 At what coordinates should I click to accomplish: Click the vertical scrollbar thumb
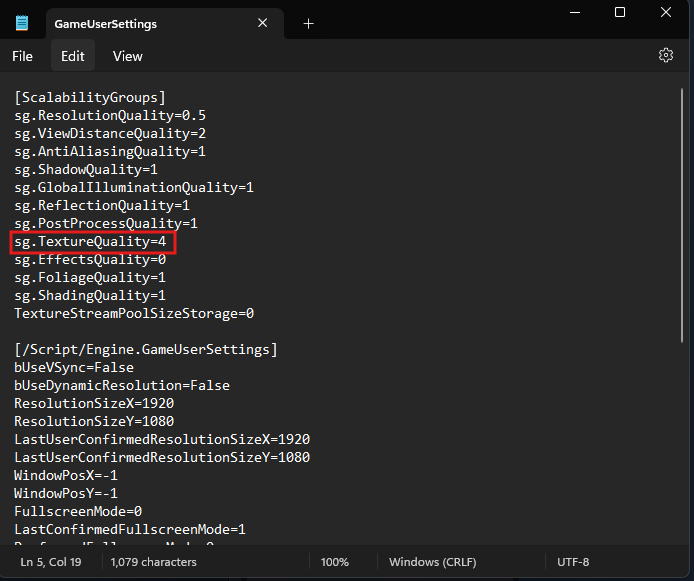(x=682, y=215)
